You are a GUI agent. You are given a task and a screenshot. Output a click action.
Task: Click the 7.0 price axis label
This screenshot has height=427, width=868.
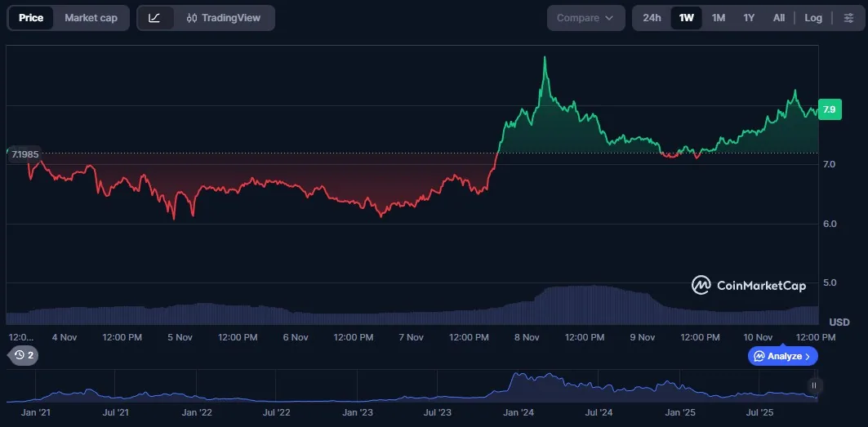pos(830,164)
